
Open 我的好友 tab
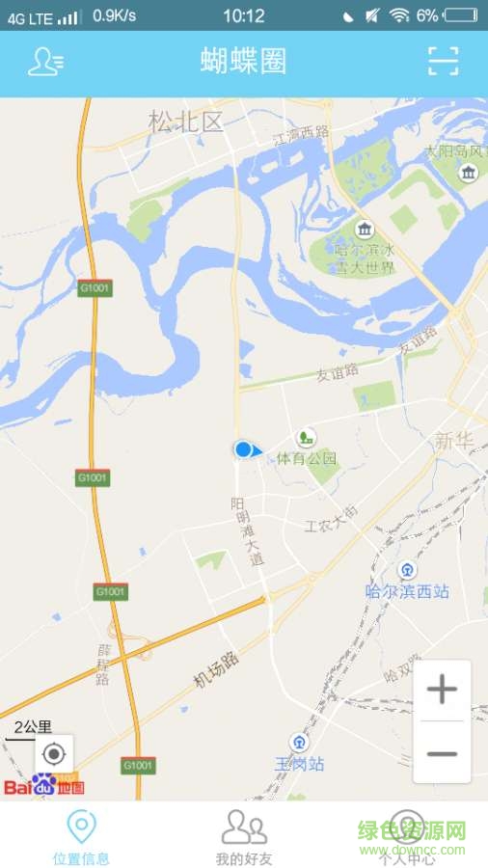click(244, 836)
